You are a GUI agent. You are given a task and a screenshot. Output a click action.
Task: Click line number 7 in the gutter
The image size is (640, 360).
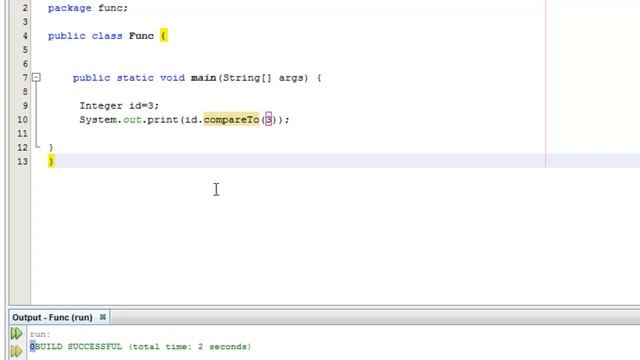(25, 78)
